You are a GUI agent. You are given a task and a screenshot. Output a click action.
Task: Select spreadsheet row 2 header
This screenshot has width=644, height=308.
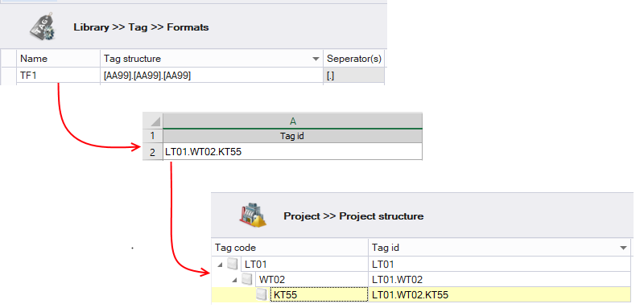pyautogui.click(x=152, y=152)
